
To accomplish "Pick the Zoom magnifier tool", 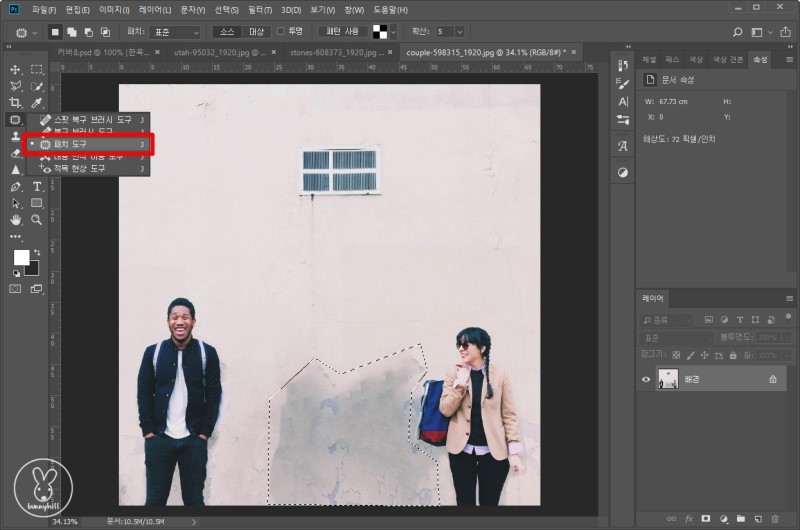I will pyautogui.click(x=37, y=219).
